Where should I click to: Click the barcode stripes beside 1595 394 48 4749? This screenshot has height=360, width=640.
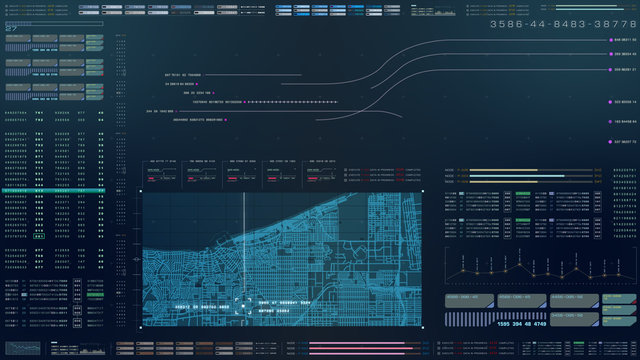471,319
